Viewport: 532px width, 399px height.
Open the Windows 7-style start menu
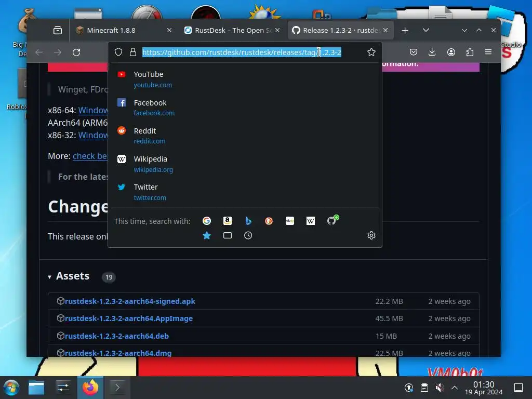[x=11, y=388]
